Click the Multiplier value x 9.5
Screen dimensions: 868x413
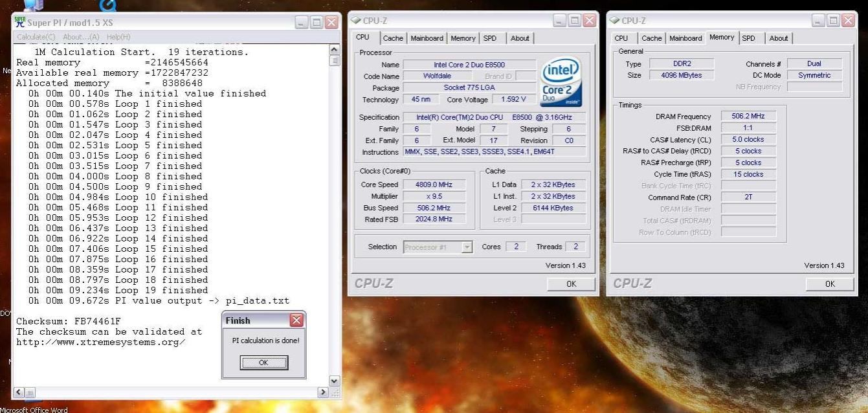434,196
